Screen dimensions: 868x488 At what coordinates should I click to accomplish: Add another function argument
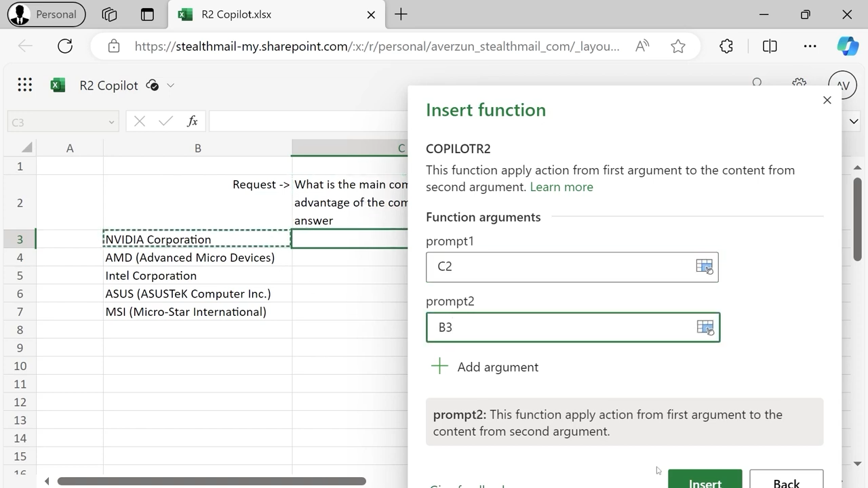click(485, 367)
